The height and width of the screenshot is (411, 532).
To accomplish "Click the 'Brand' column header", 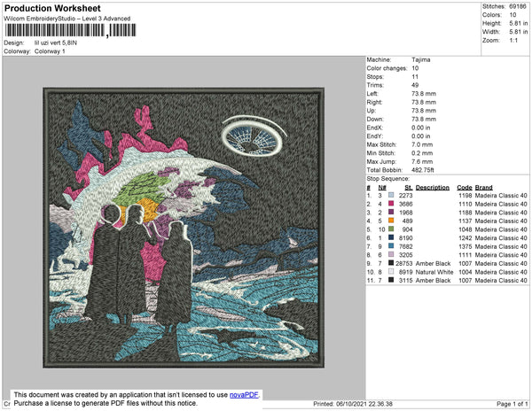I will [x=483, y=188].
